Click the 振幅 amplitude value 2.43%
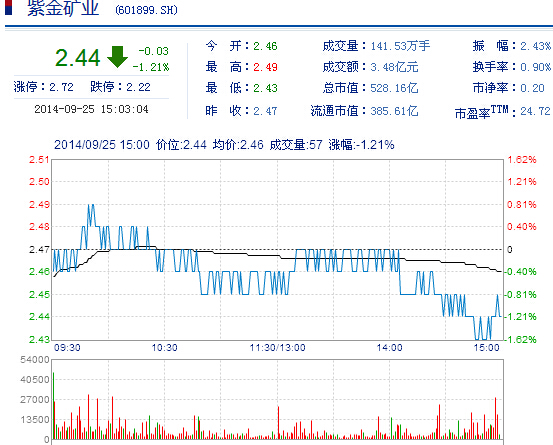The width and height of the screenshot is (553, 445). [536, 46]
